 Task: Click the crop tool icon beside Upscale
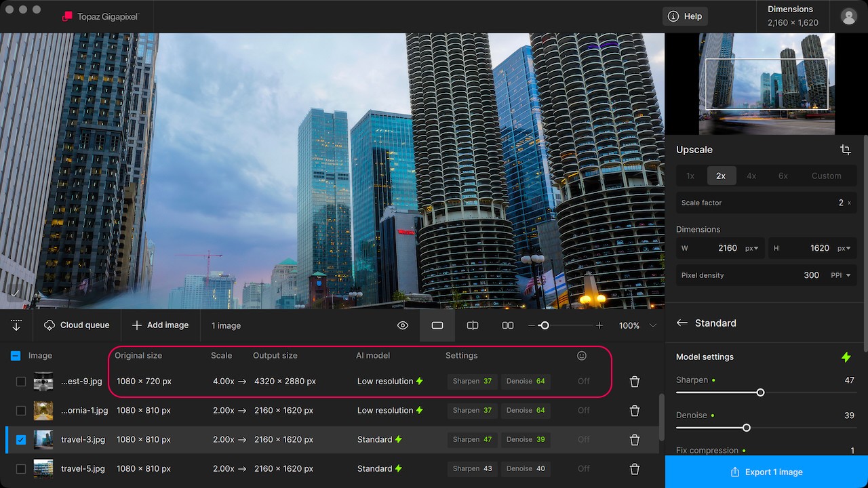(x=845, y=150)
